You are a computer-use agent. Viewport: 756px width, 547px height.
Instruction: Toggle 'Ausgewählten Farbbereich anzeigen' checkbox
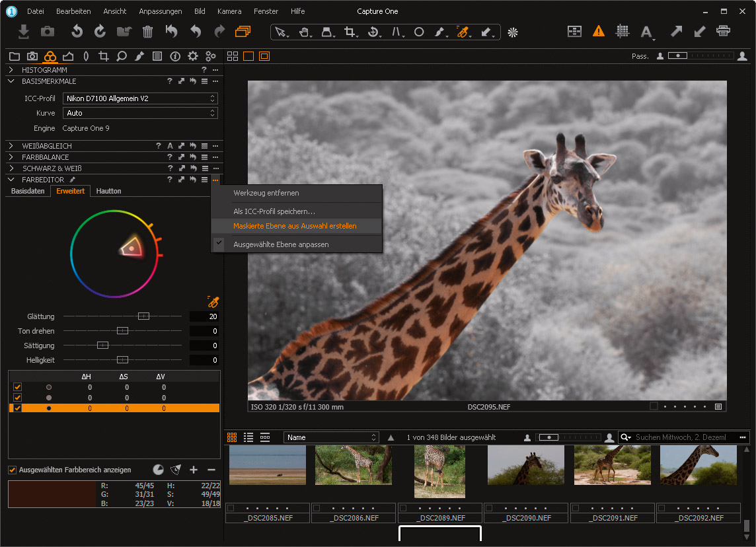[x=13, y=470]
